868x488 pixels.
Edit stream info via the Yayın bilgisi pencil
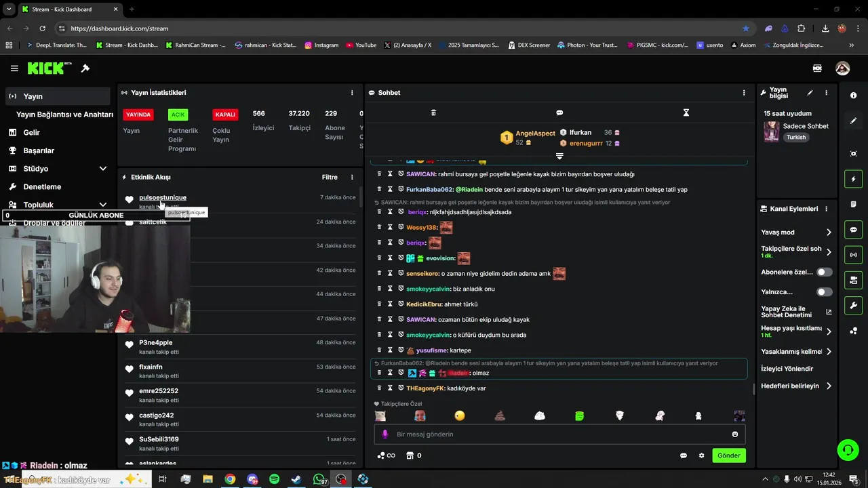point(810,93)
